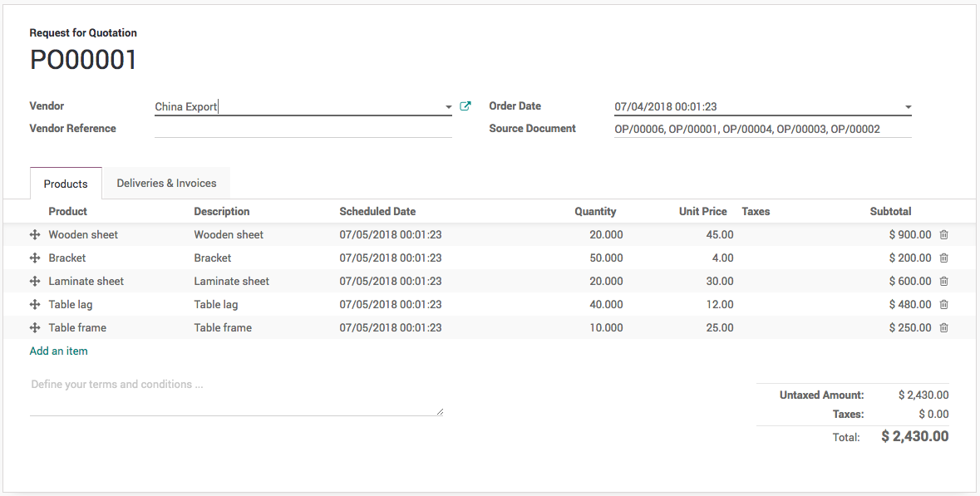The width and height of the screenshot is (980, 496).
Task: Select the move handle for Table frame
Action: [x=35, y=328]
